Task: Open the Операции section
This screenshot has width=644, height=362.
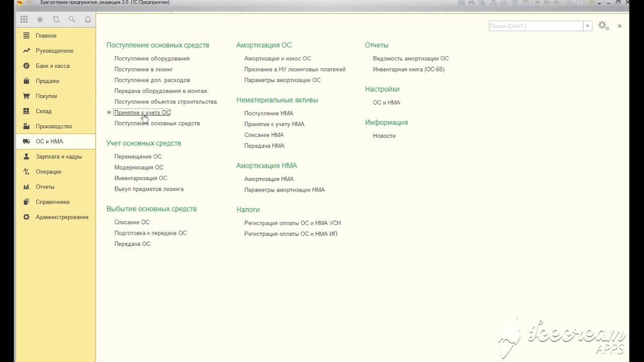Action: point(55,171)
